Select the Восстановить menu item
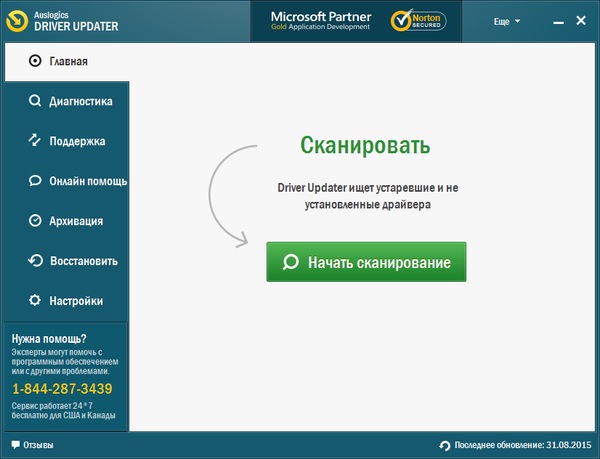This screenshot has width=600, height=459. 67,261
